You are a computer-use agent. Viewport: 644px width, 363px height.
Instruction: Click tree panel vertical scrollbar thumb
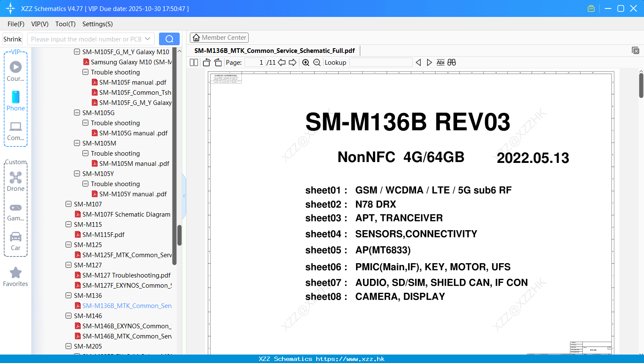(179, 235)
